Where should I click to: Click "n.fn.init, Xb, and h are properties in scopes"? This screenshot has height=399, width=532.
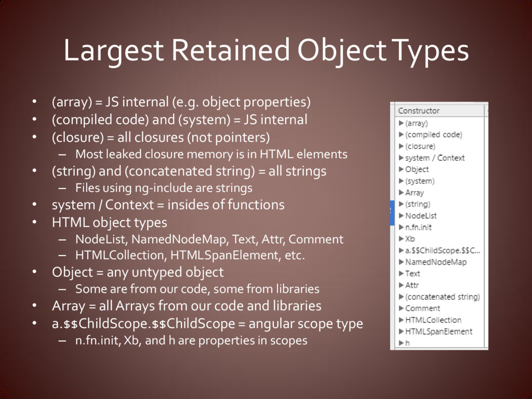point(191,340)
